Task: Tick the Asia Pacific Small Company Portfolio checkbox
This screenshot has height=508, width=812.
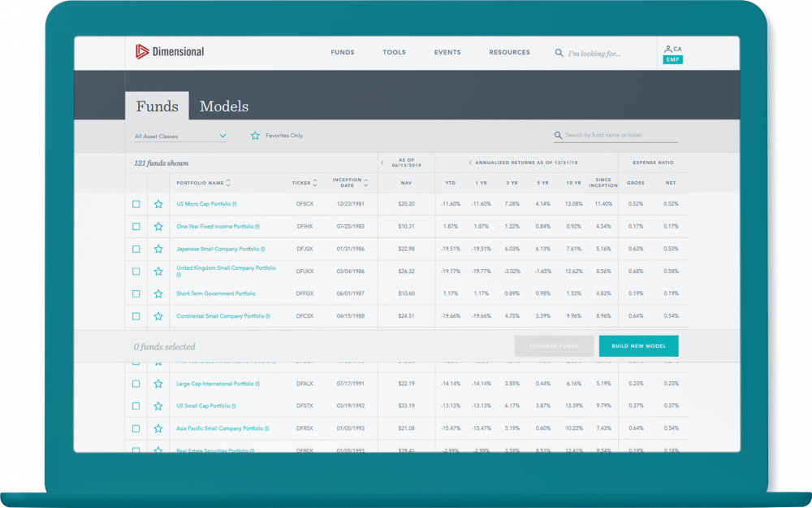Action: tap(136, 428)
